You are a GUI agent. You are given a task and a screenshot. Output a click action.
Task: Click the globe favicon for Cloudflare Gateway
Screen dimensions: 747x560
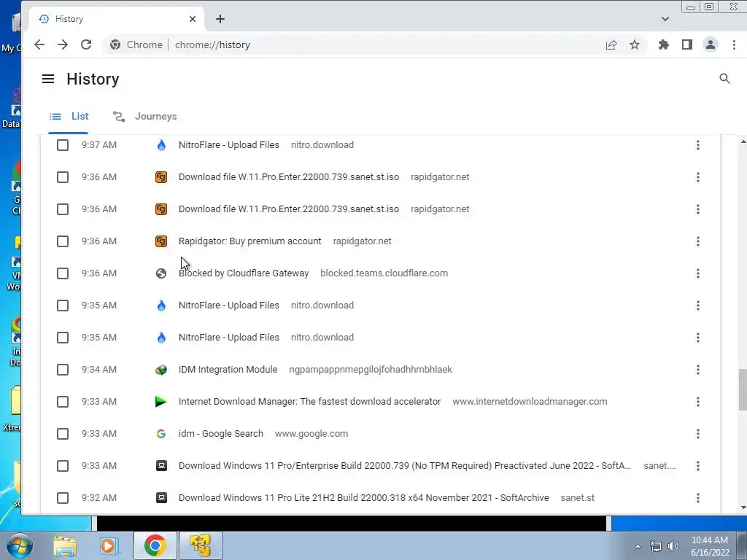pos(161,273)
